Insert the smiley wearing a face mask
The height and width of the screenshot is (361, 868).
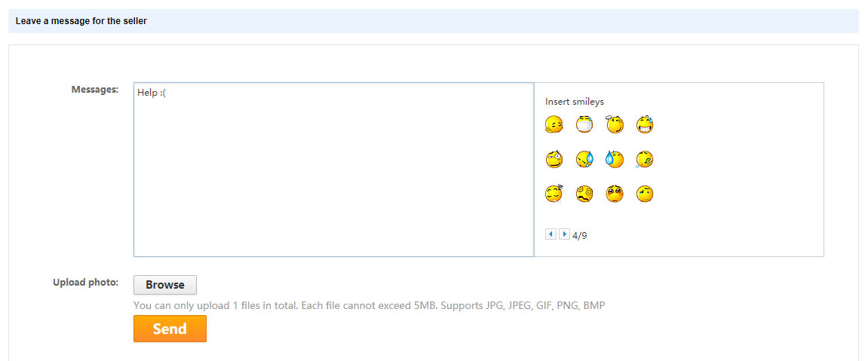click(x=584, y=124)
